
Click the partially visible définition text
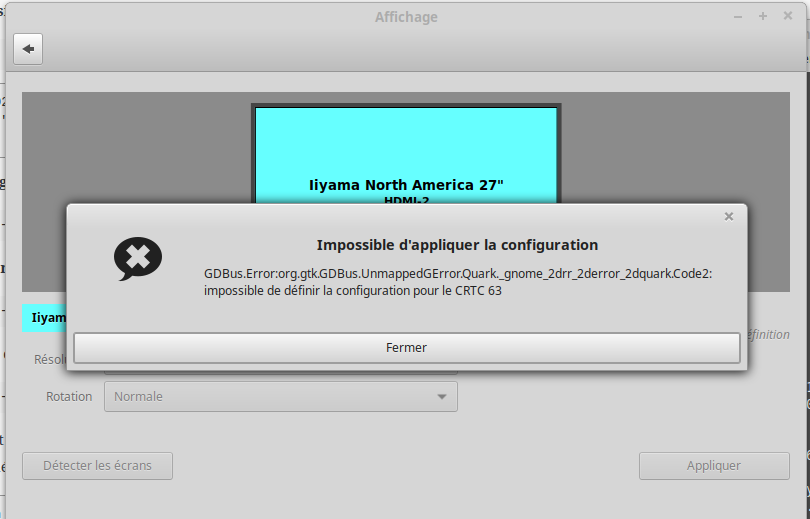pyautogui.click(x=767, y=335)
